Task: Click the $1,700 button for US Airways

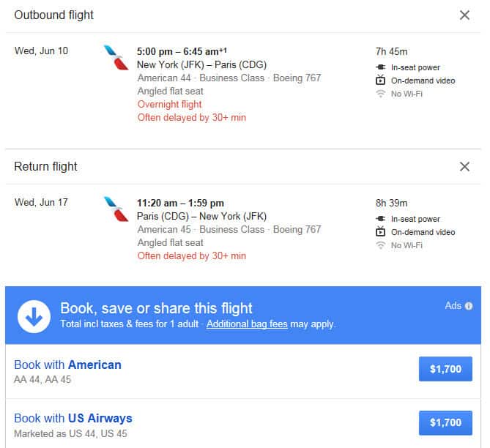Action: tap(445, 422)
